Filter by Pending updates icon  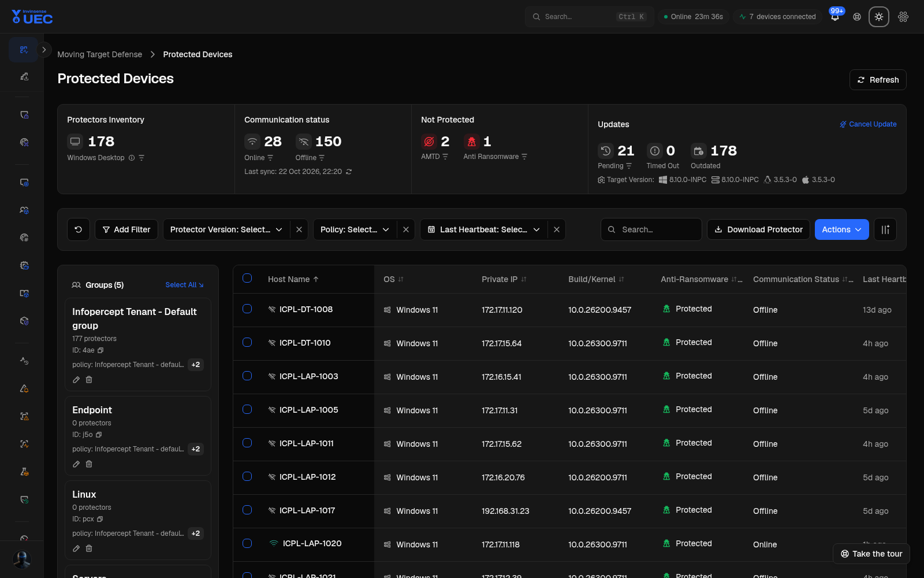click(x=629, y=166)
